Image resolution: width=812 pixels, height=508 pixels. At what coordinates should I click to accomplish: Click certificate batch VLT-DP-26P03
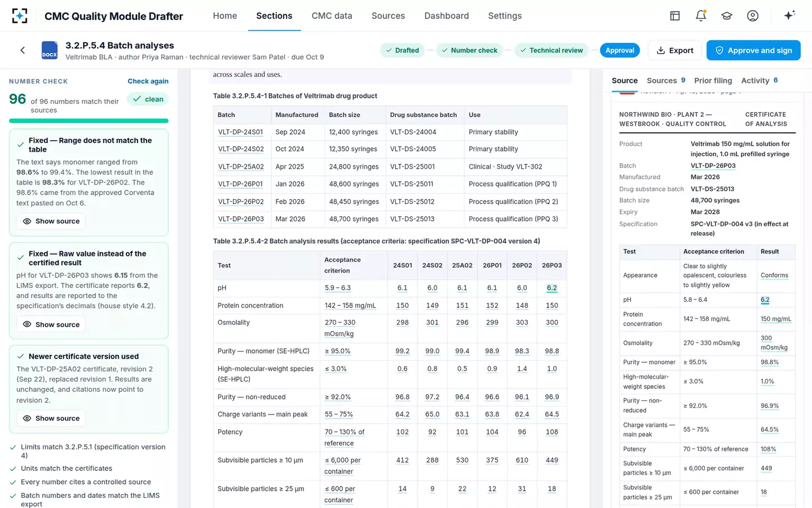click(x=713, y=166)
